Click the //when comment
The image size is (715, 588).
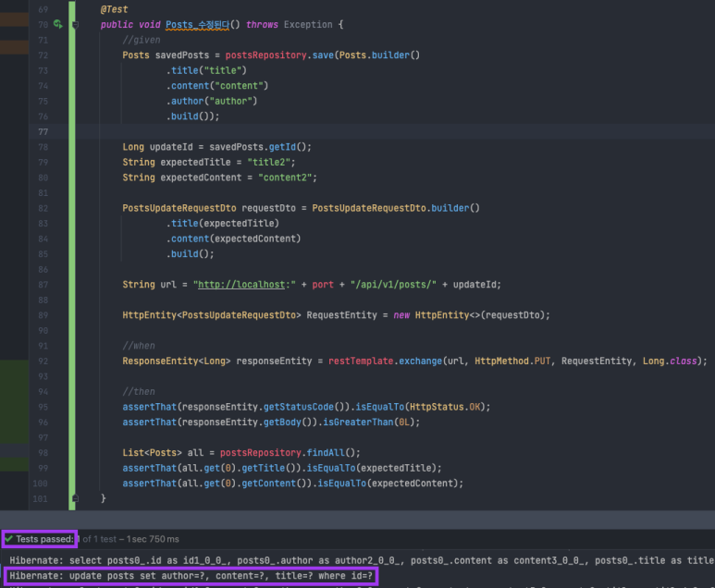139,346
